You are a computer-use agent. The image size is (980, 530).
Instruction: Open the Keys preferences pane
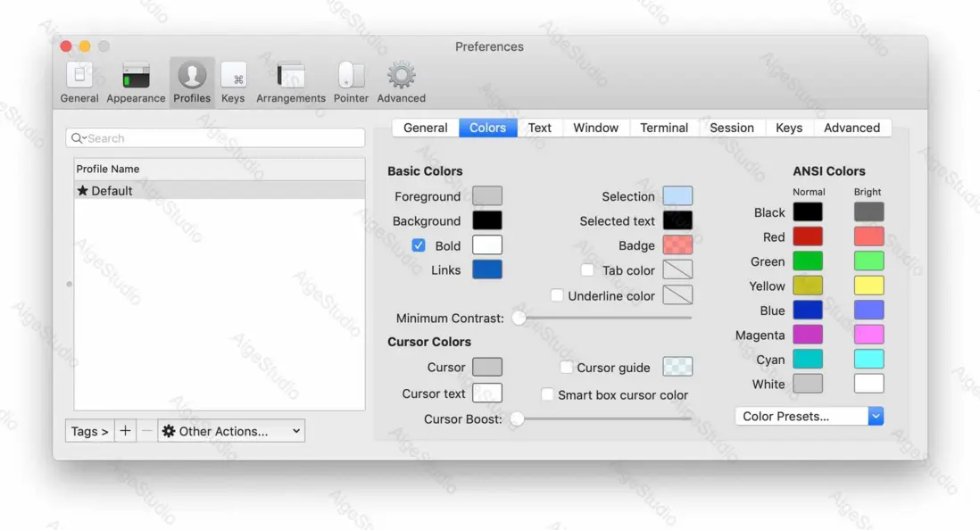click(x=233, y=80)
